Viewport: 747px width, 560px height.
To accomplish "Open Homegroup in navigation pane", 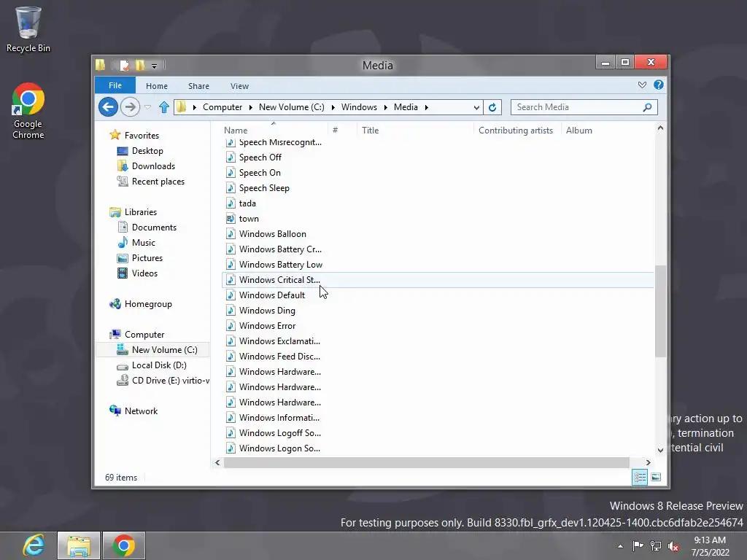I will (141, 304).
